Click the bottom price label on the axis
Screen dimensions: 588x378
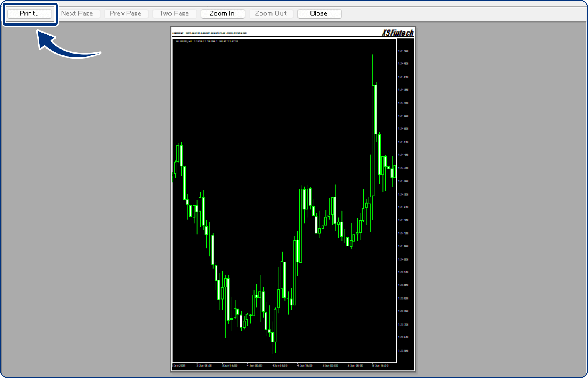tap(403, 350)
